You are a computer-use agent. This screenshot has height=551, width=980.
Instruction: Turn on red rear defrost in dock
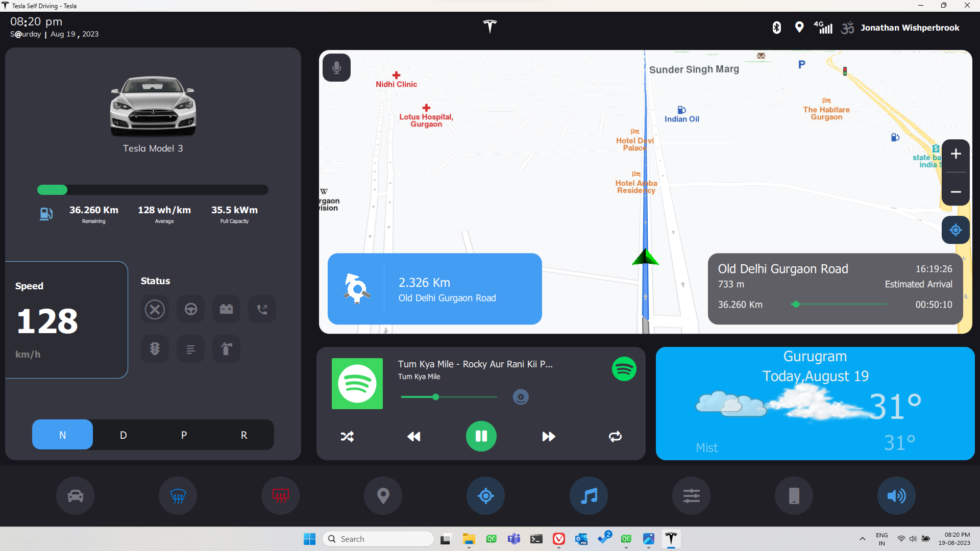pyautogui.click(x=280, y=495)
